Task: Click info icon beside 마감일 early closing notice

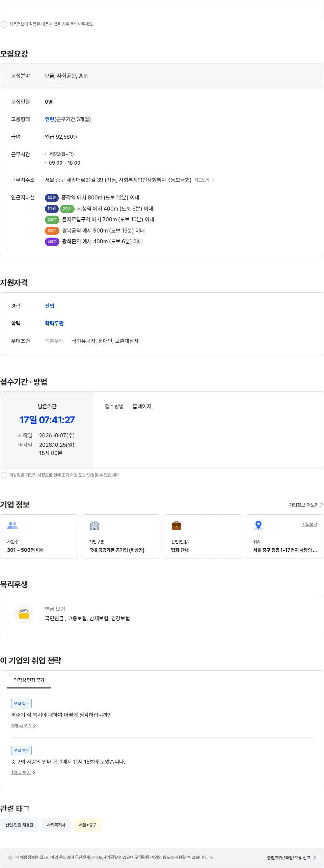Action: click(4, 475)
